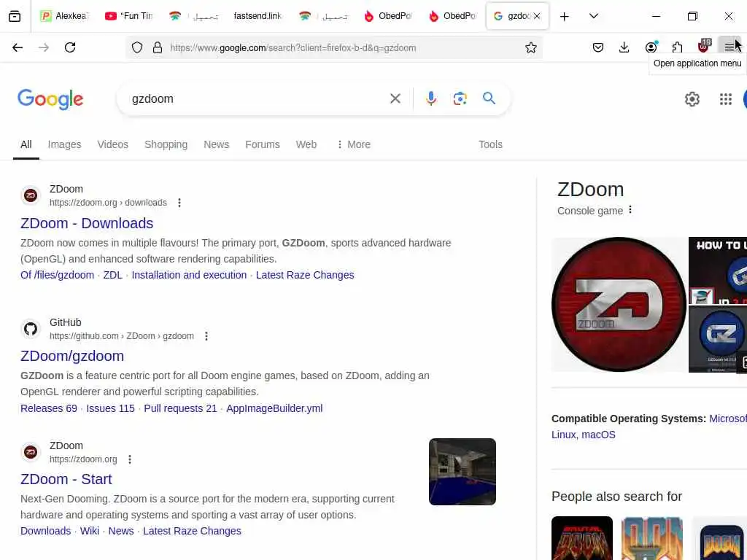Go to the Google logo homepage
The height and width of the screenshot is (560, 747).
coord(50,99)
